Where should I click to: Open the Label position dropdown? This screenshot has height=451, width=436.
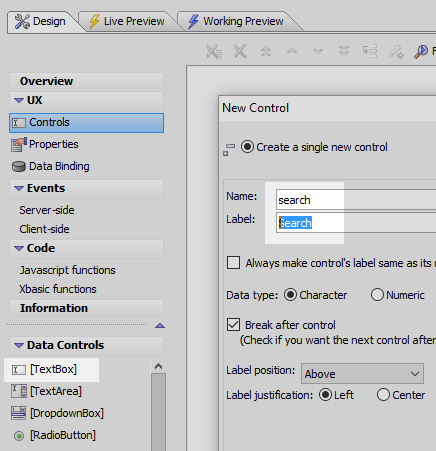point(362,374)
